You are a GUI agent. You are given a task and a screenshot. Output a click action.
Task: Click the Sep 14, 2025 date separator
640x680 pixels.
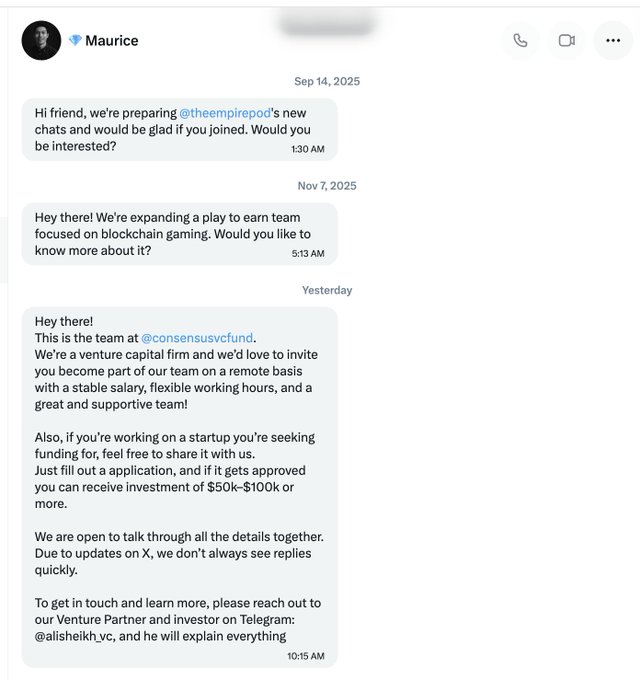[327, 81]
